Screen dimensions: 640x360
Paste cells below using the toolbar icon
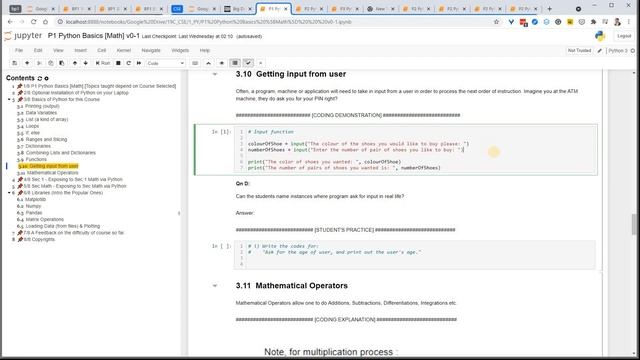pyautogui.click(x=62, y=63)
